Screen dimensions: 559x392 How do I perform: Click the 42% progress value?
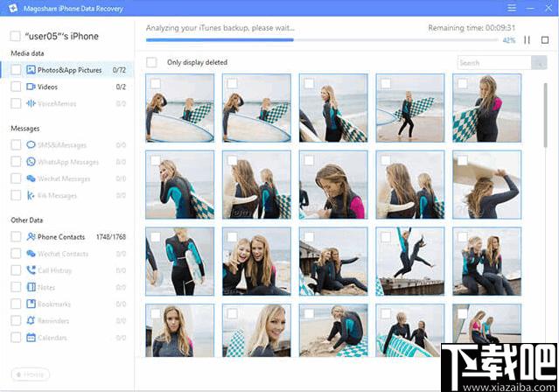coord(509,40)
